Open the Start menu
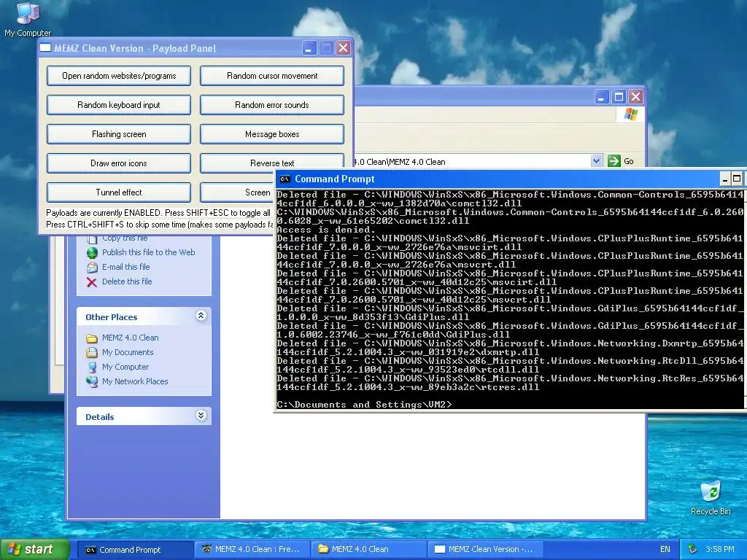This screenshot has height=560, width=747. [x=35, y=550]
